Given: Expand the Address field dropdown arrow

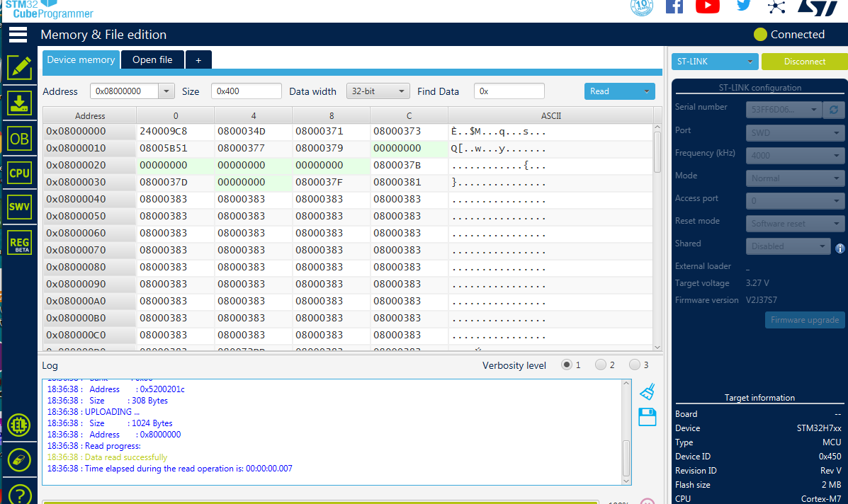Looking at the screenshot, I should (166, 91).
